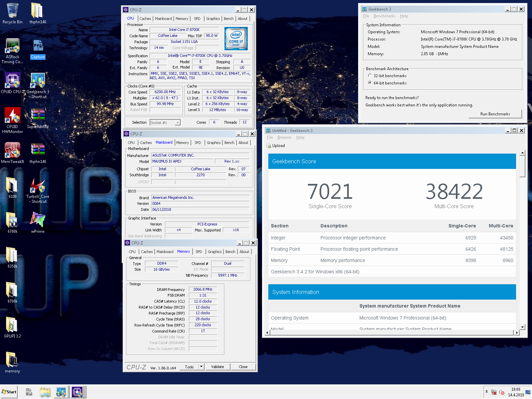Switch to Caches tab in top CPU-Z window
Viewport: 532px width, 399px height.
pos(145,19)
